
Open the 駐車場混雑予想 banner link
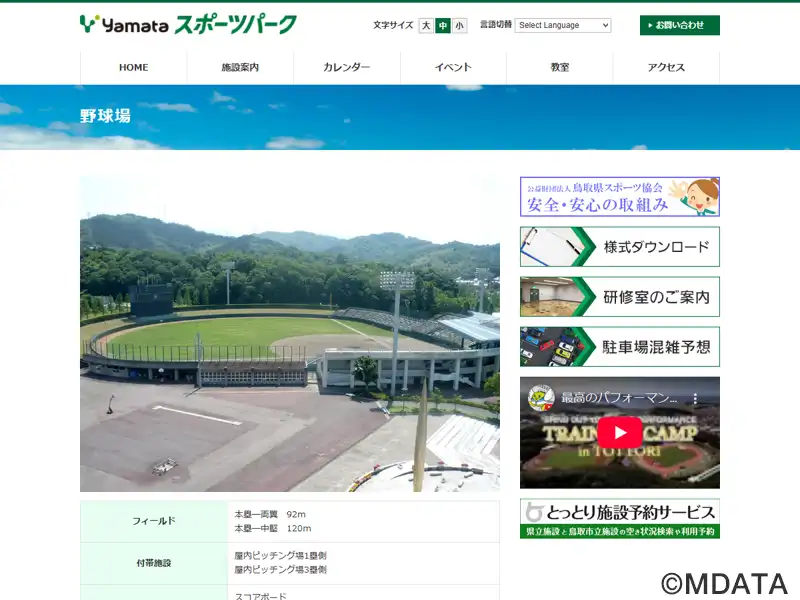tap(620, 347)
